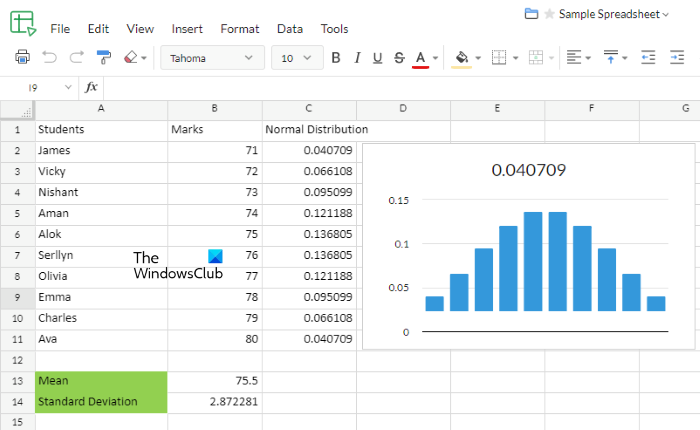The width and height of the screenshot is (700, 430).
Task: Click the Print icon
Action: (22, 57)
